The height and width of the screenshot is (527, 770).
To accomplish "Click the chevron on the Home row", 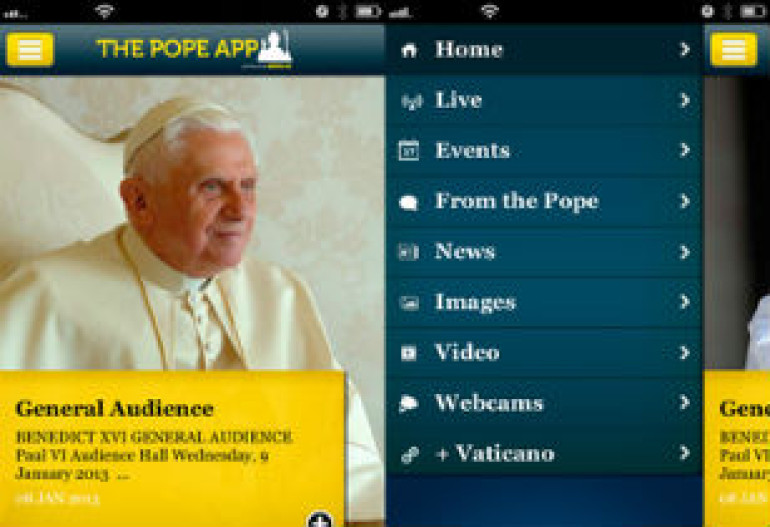I will tap(685, 49).
